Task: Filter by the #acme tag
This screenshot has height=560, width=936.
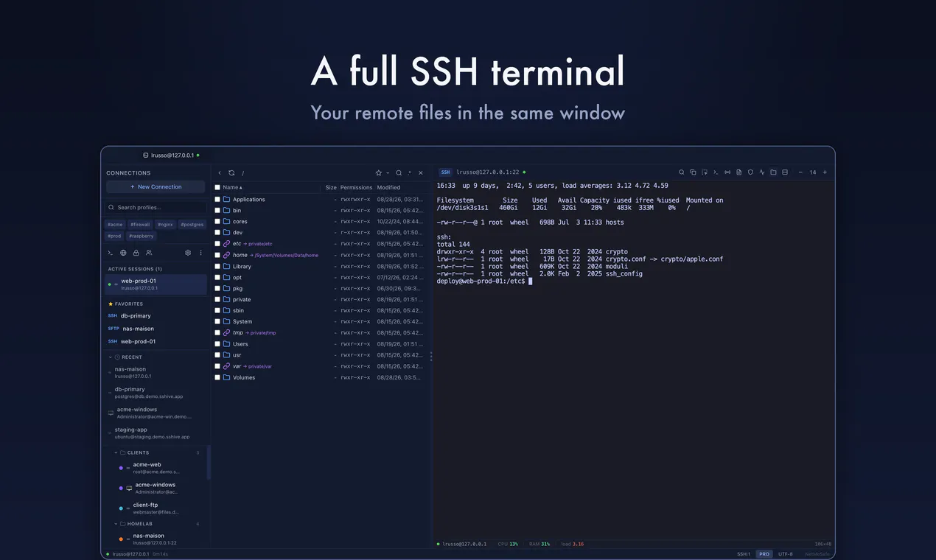Action: pos(115,224)
